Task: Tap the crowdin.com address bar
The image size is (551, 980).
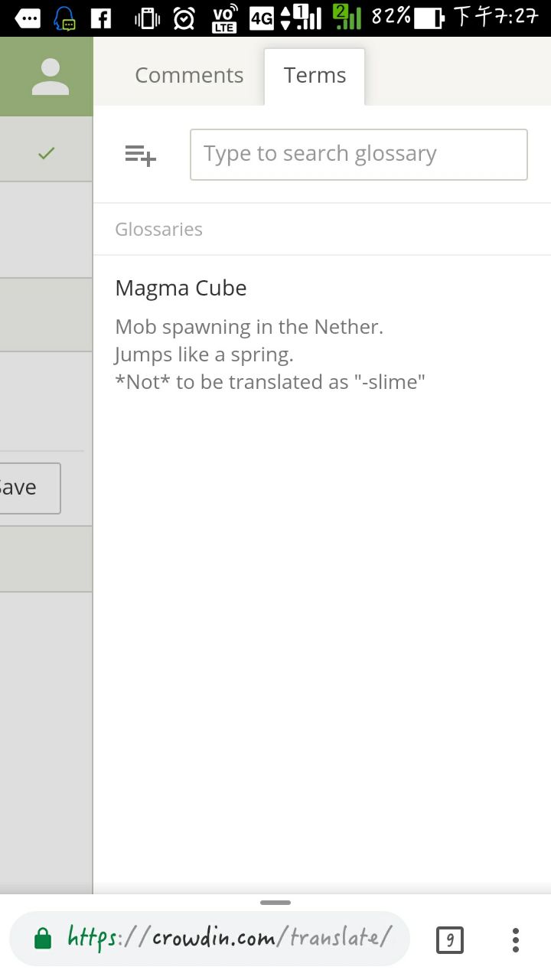Action: tap(230, 938)
